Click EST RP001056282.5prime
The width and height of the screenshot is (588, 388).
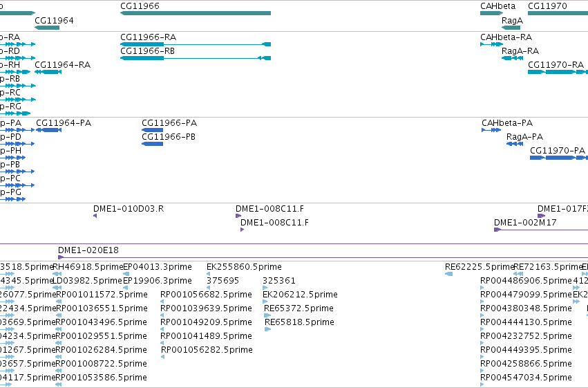pyautogui.click(x=163, y=357)
